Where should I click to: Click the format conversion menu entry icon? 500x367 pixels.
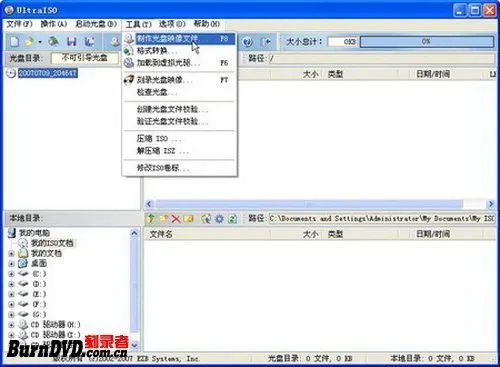pos(129,51)
